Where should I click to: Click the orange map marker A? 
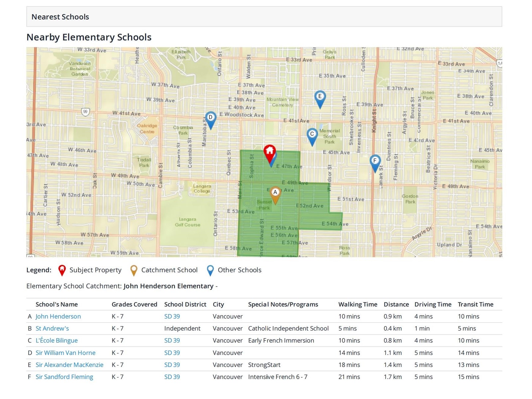(x=275, y=194)
